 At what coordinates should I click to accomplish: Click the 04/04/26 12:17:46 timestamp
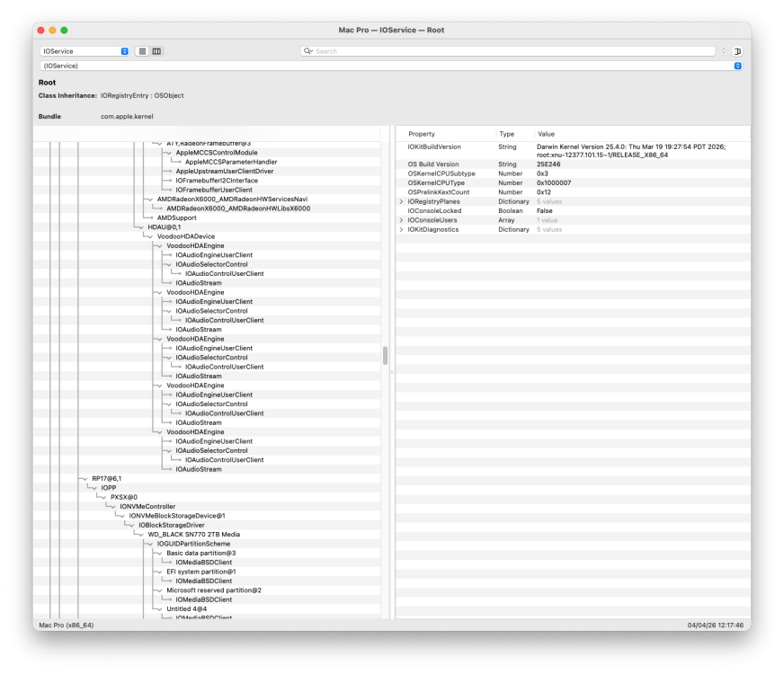coord(716,625)
